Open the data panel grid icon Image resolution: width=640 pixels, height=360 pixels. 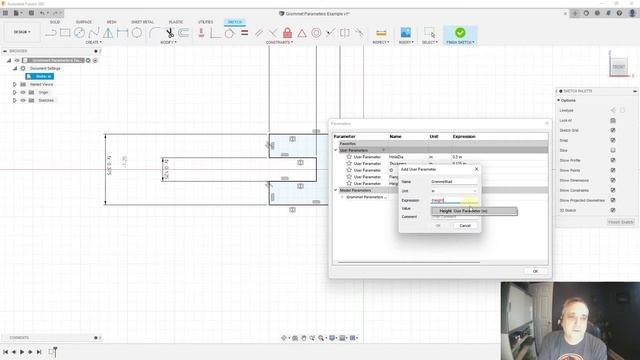pos(5,13)
